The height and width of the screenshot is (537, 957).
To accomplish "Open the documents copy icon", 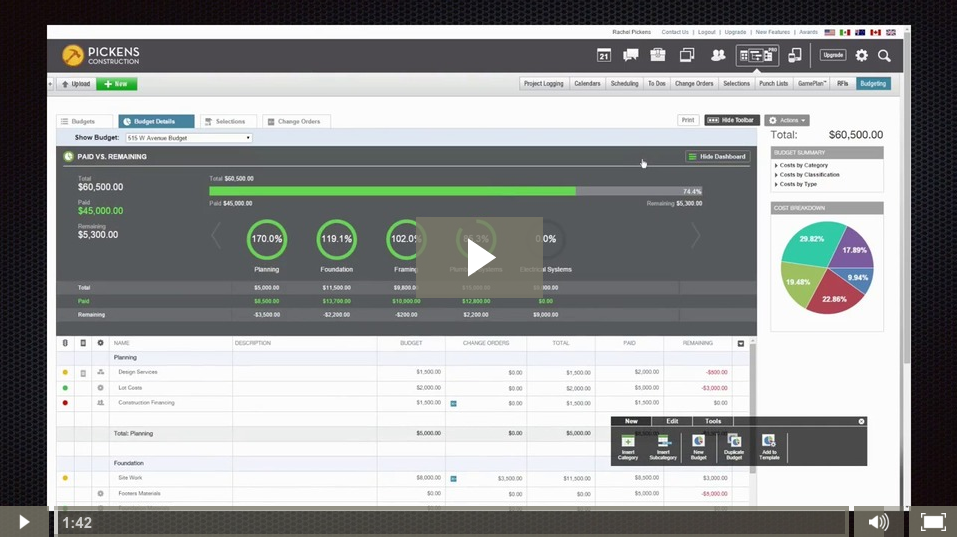I will pyautogui.click(x=687, y=56).
